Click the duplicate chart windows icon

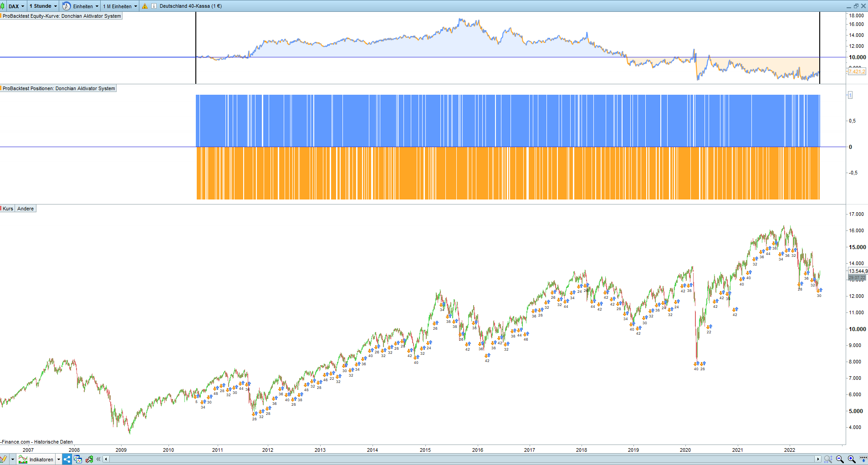pyautogui.click(x=78, y=459)
